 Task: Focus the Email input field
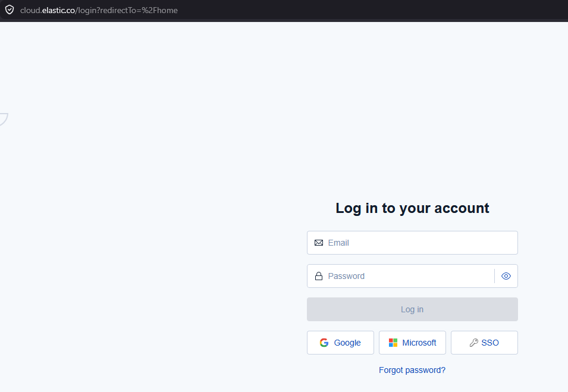click(x=412, y=243)
